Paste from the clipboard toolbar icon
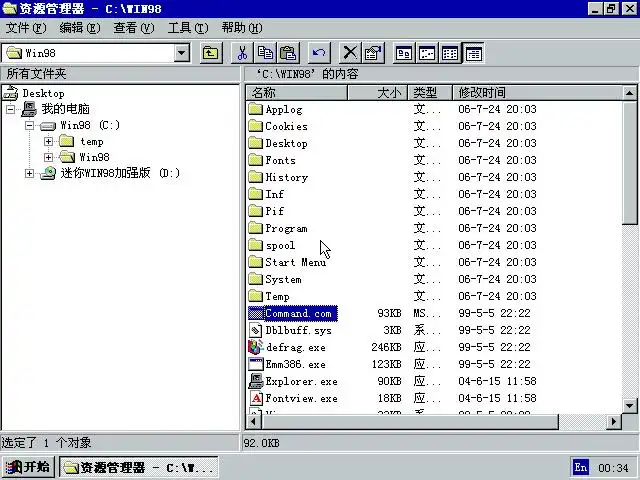 click(x=288, y=53)
